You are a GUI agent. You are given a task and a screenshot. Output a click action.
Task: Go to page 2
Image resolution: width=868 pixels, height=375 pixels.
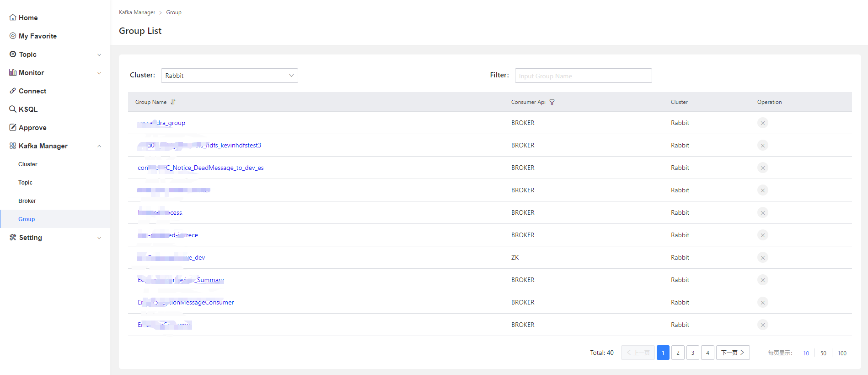coord(678,353)
